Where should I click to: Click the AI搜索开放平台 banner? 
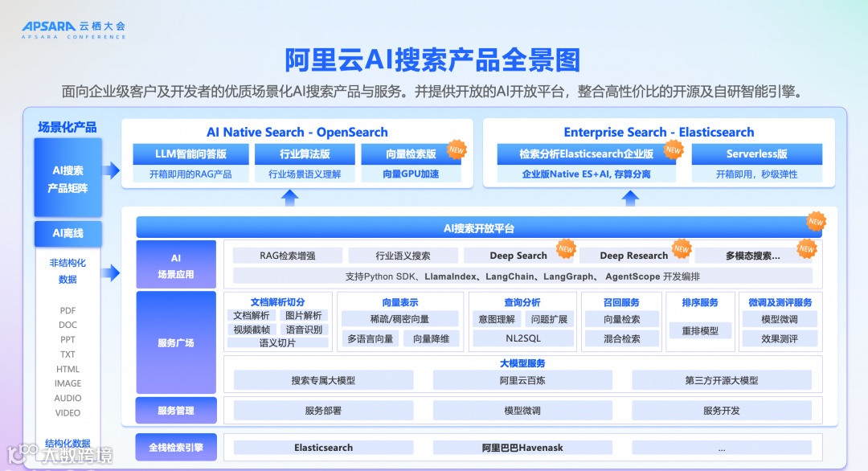(x=479, y=228)
